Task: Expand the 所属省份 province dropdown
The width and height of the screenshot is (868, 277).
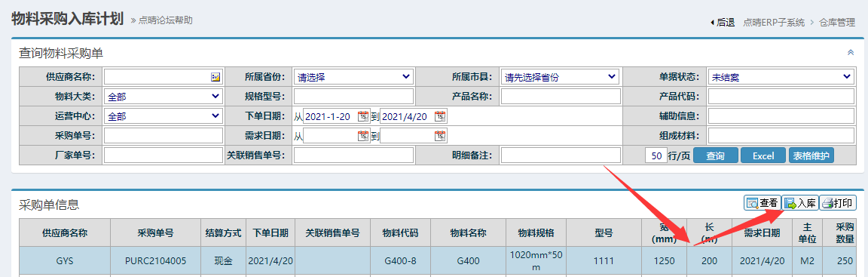Action: 353,77
